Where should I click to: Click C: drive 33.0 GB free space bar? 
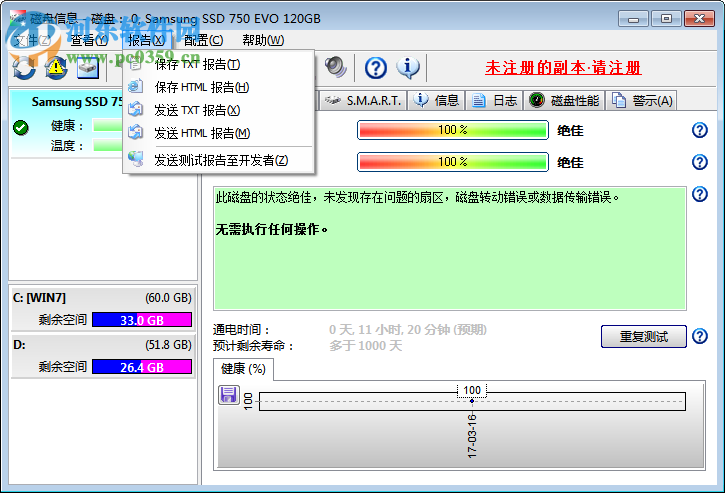tap(142, 320)
